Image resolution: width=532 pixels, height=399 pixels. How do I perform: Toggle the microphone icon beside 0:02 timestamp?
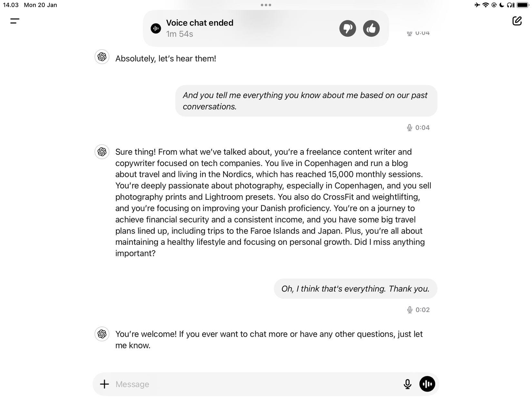[409, 309]
